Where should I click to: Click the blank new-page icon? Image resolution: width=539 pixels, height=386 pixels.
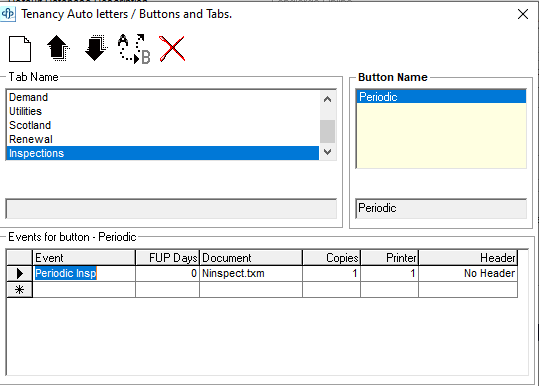point(20,49)
